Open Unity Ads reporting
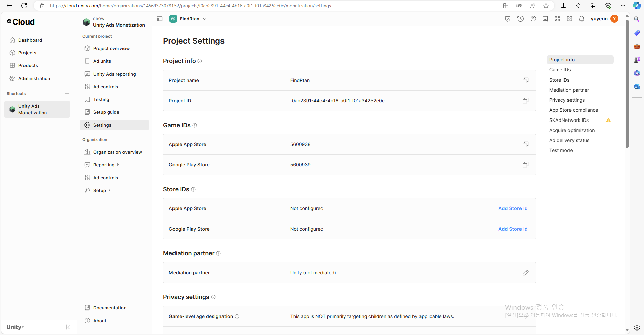This screenshot has height=335, width=644. (114, 74)
